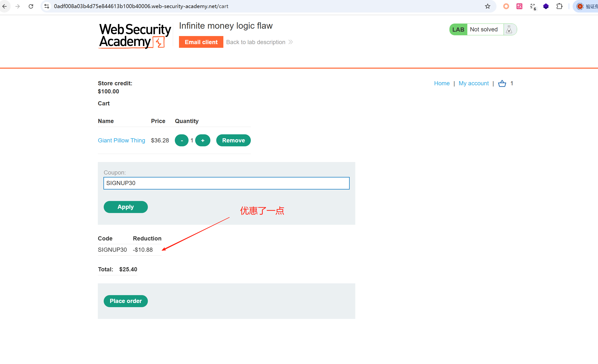Screen dimensions: 598x364
Task: Remove Giant Pillow Thing from cart
Action: (233, 140)
